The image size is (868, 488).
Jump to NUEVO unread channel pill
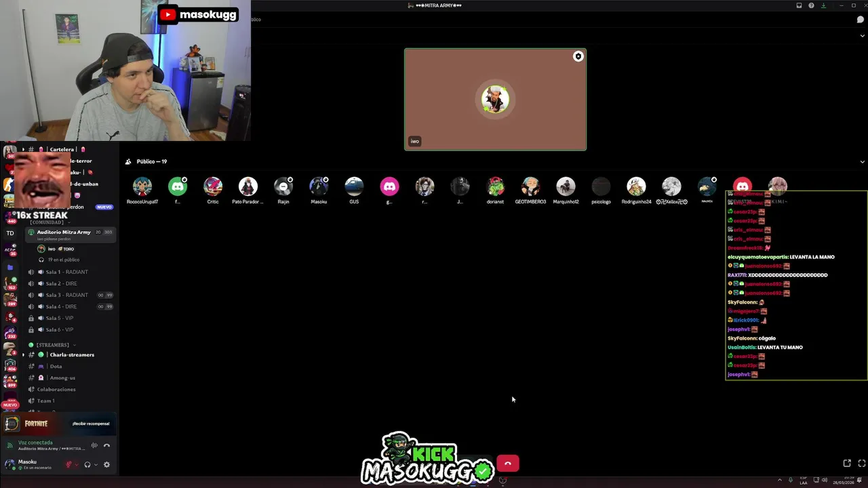point(104,207)
